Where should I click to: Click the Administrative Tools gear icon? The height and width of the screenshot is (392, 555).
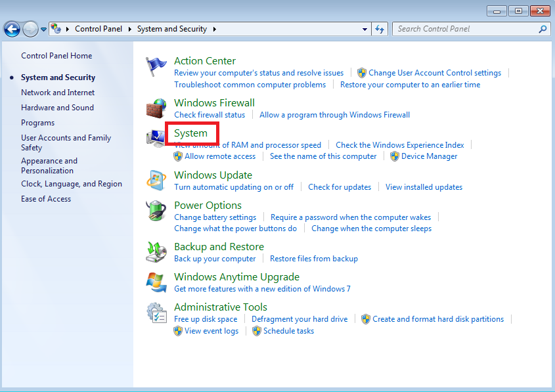click(x=156, y=313)
